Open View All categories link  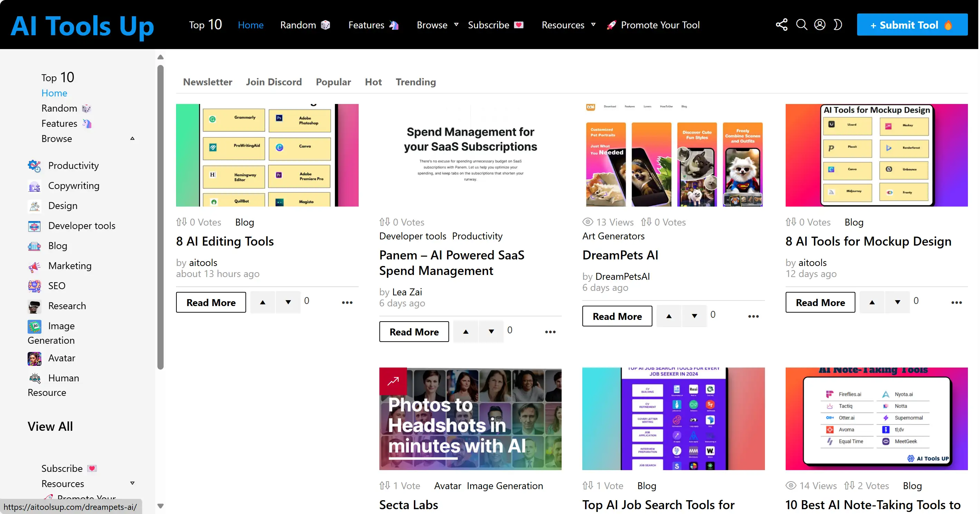pyautogui.click(x=50, y=426)
